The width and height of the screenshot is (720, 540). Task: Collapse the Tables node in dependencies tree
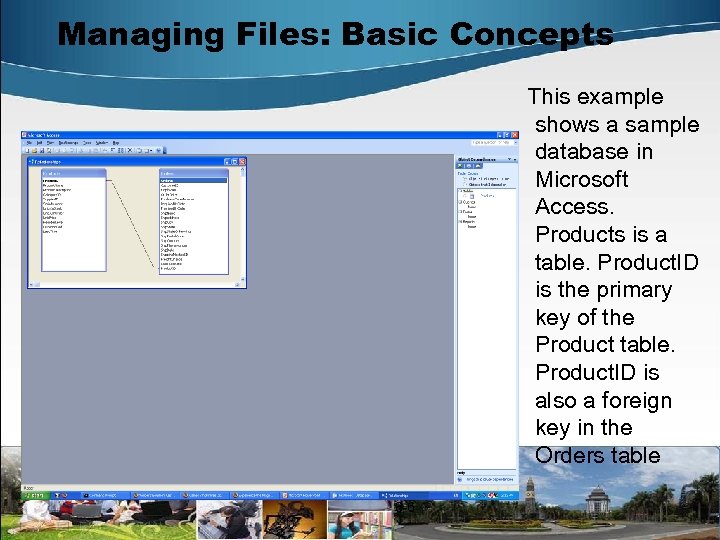click(x=461, y=191)
